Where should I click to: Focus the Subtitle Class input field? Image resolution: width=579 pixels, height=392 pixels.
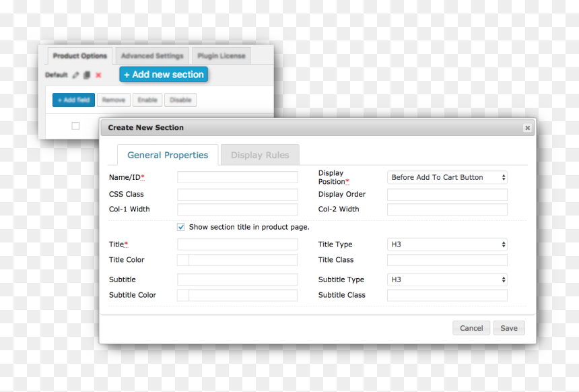pos(447,295)
